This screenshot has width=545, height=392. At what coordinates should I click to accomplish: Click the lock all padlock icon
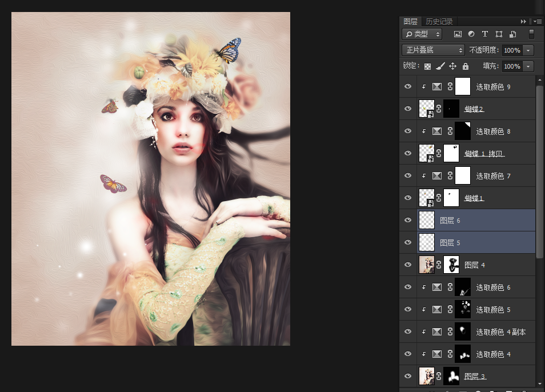[465, 66]
